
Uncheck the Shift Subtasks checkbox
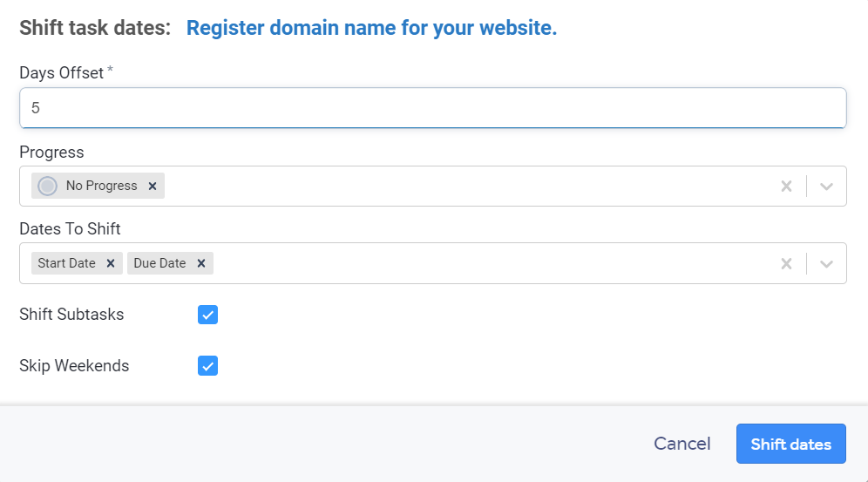pos(207,315)
